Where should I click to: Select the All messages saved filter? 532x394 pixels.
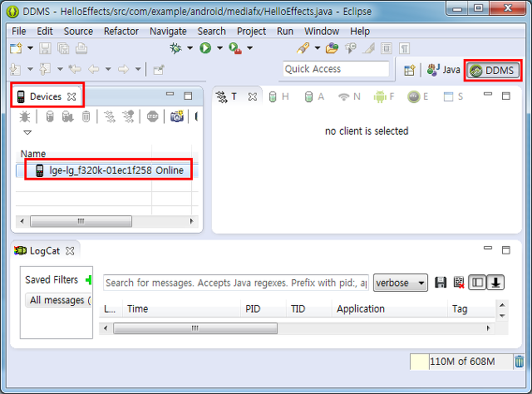coord(58,300)
